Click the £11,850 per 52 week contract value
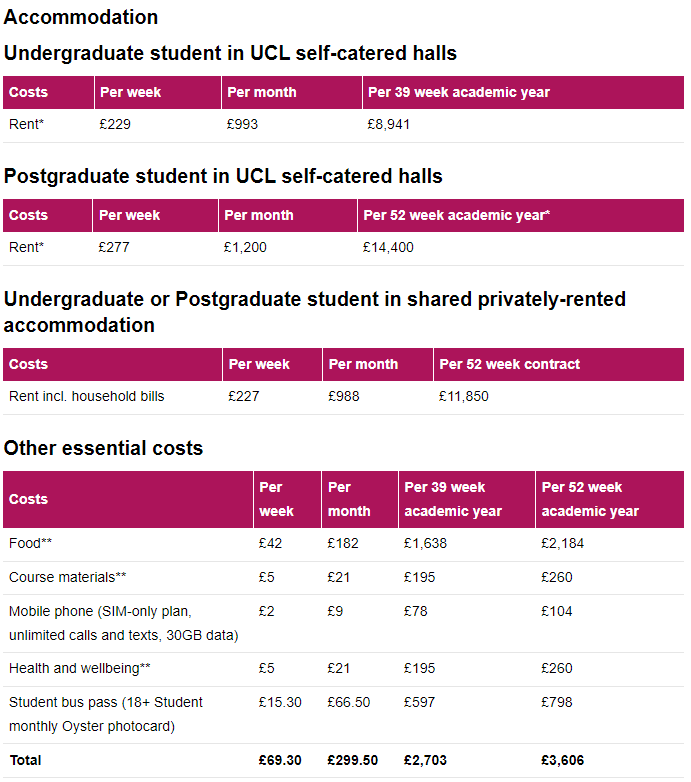691x782 pixels. coord(464,397)
